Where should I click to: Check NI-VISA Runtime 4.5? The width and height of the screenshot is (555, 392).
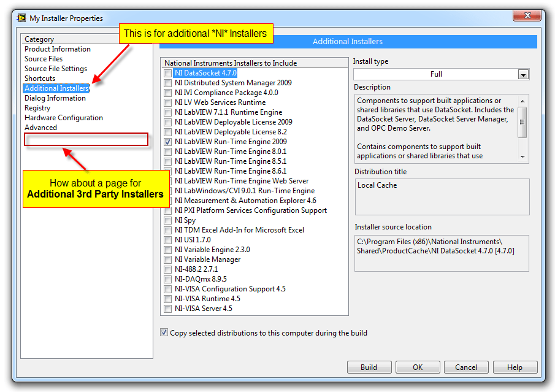(167, 299)
